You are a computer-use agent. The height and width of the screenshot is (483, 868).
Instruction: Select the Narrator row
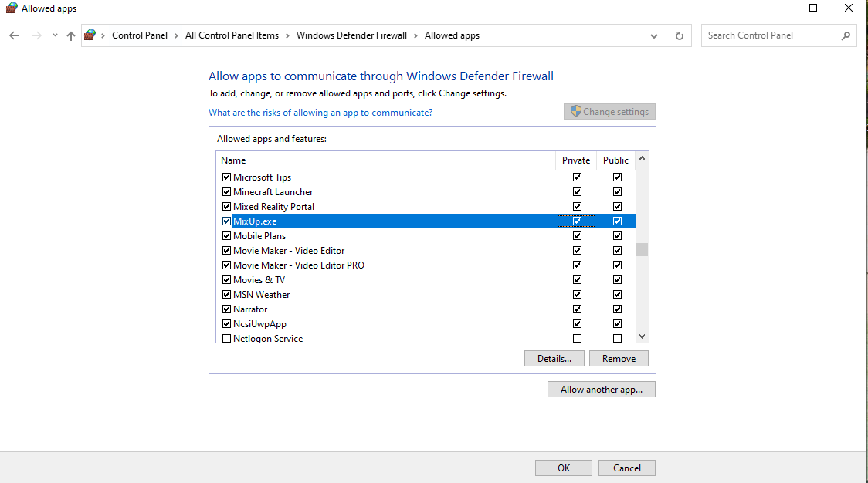(x=426, y=309)
